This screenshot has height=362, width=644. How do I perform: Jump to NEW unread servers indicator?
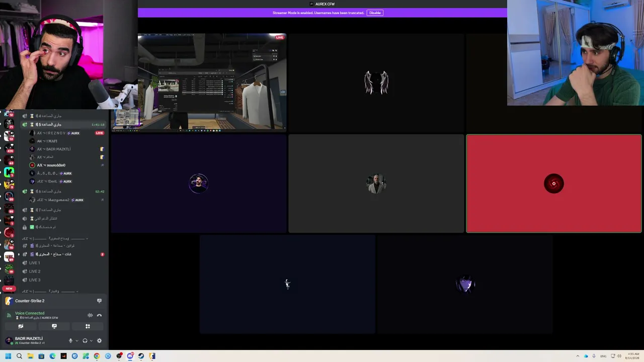pyautogui.click(x=9, y=289)
